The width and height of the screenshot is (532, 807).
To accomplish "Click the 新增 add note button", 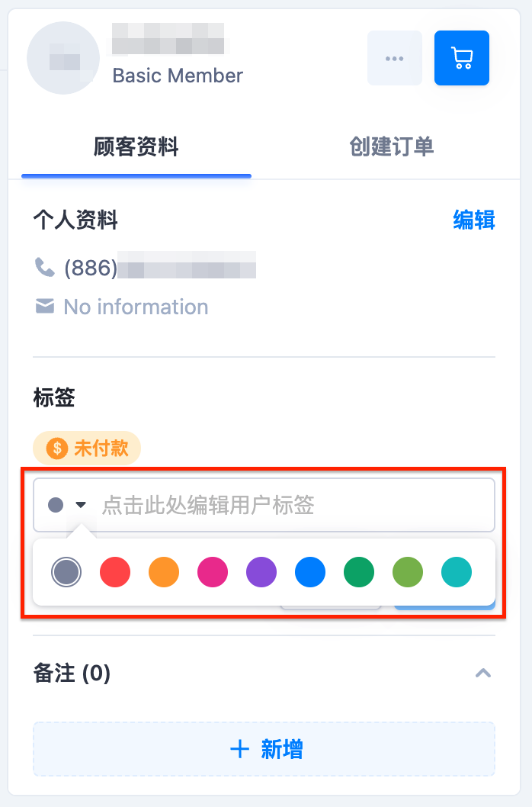I will pos(264,749).
